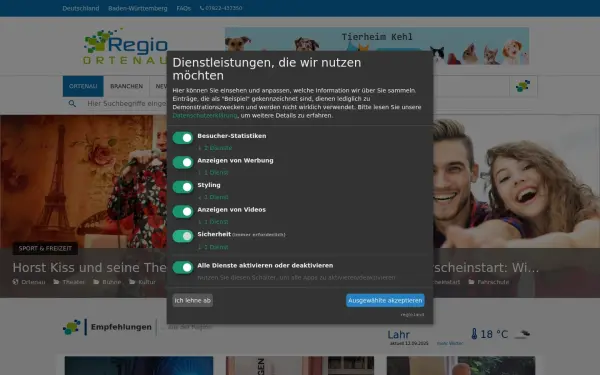
Task: Click Ausgewählte akzeptieren button
Action: click(385, 300)
